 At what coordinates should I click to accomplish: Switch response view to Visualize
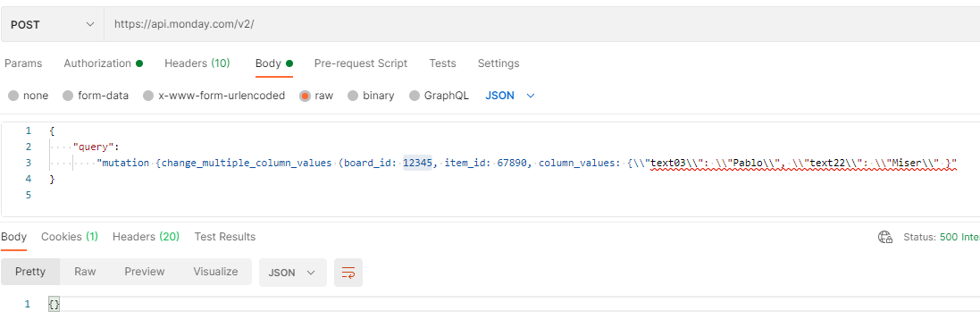coord(215,272)
